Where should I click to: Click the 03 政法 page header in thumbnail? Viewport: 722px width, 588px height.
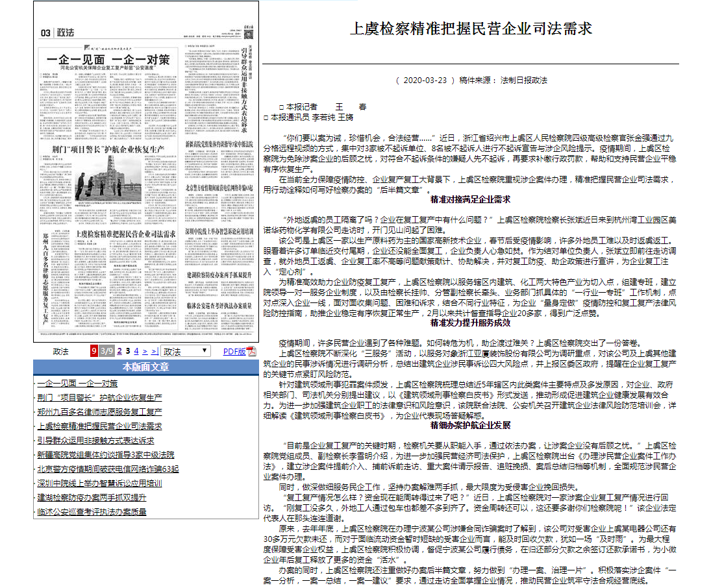coord(57,32)
